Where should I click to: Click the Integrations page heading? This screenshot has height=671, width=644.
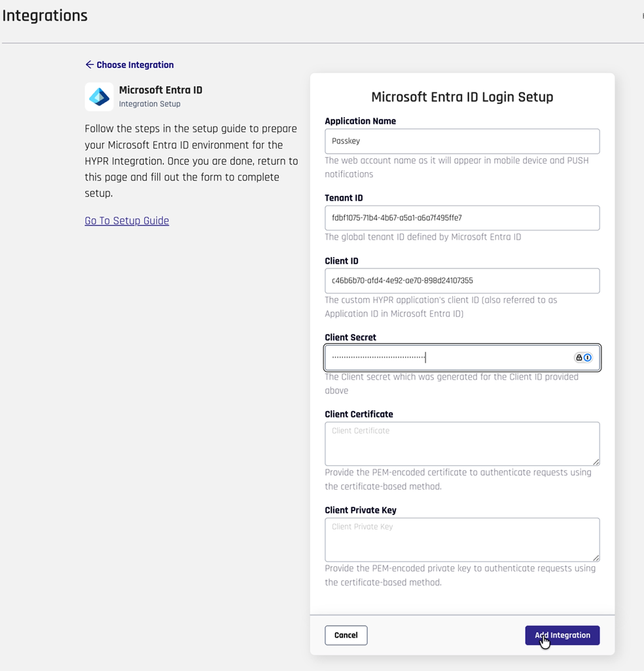(45, 16)
